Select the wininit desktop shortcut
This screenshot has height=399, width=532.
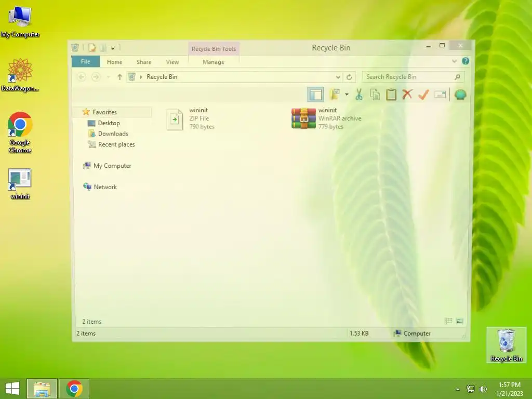[x=20, y=184]
